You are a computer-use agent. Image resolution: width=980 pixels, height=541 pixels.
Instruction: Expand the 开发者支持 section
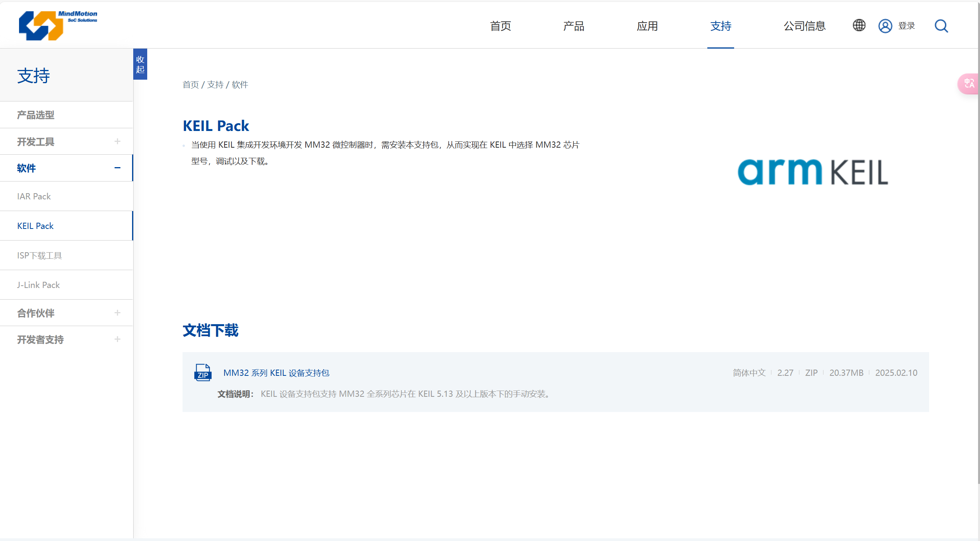tap(117, 339)
